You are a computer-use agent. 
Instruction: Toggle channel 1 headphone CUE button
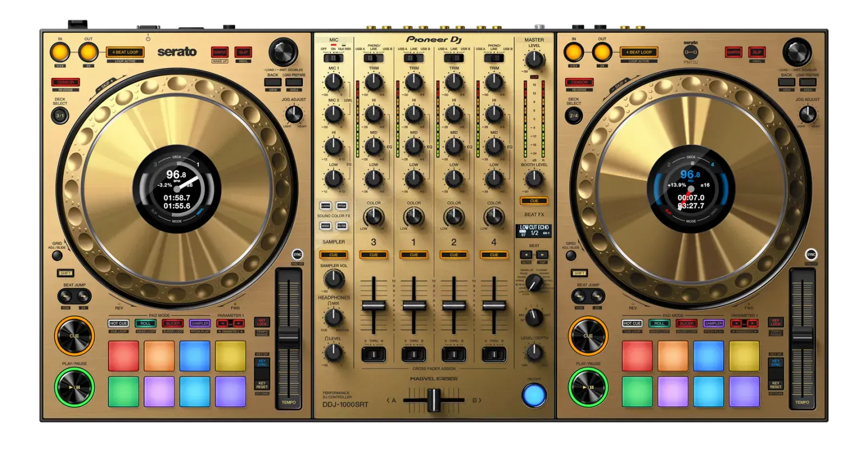point(414,254)
